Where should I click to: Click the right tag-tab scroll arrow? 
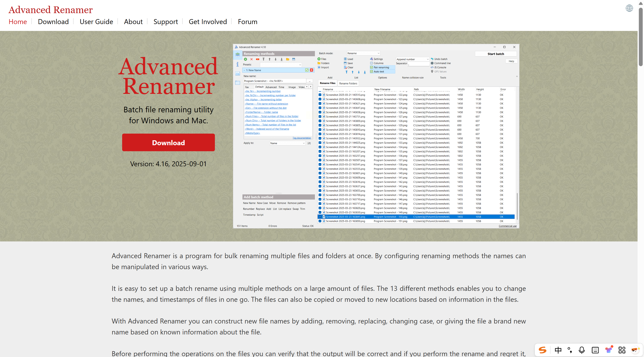(x=311, y=87)
